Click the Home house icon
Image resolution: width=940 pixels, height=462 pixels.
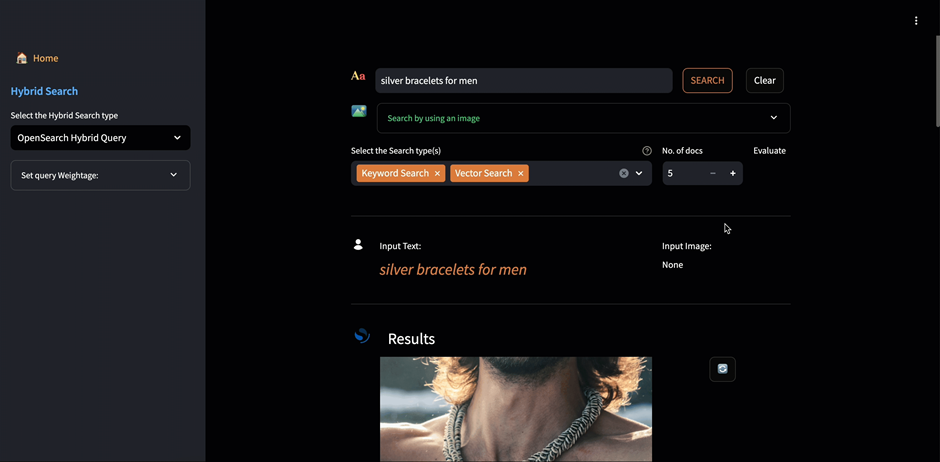click(22, 58)
